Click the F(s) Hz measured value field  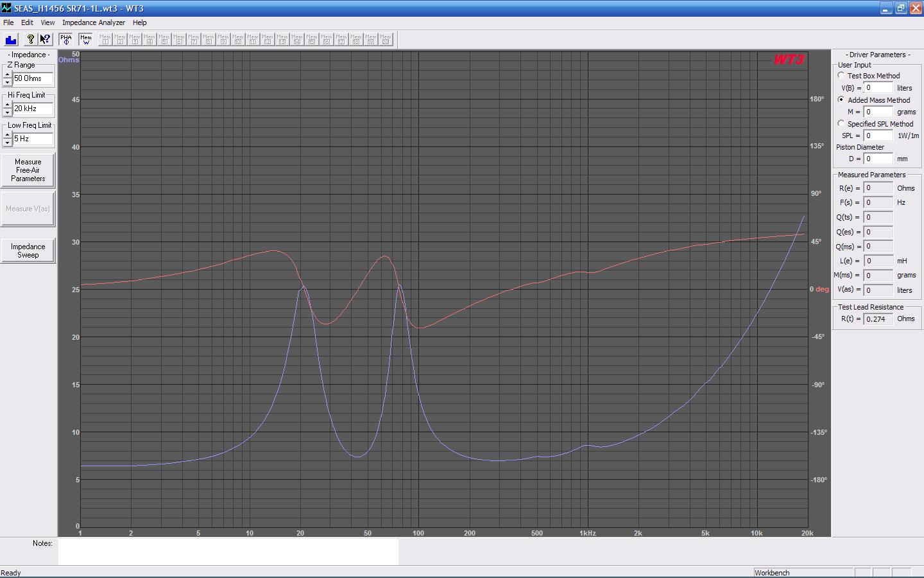pyautogui.click(x=878, y=202)
